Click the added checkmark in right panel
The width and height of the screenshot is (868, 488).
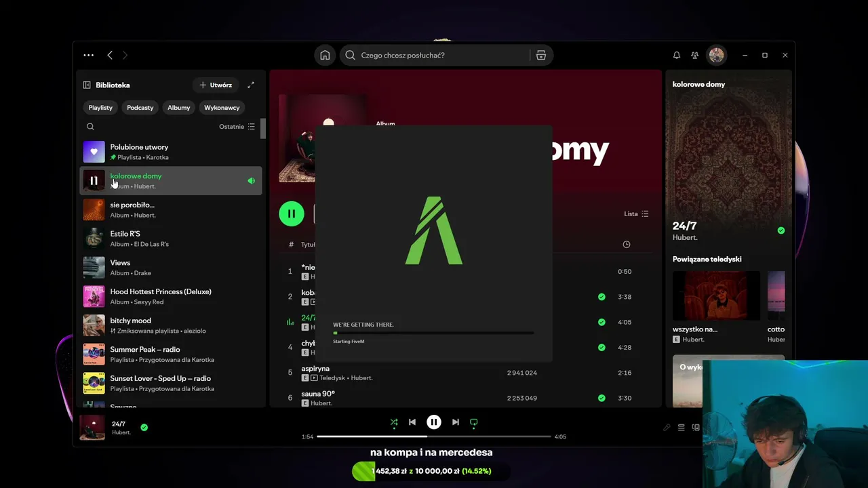click(x=781, y=230)
